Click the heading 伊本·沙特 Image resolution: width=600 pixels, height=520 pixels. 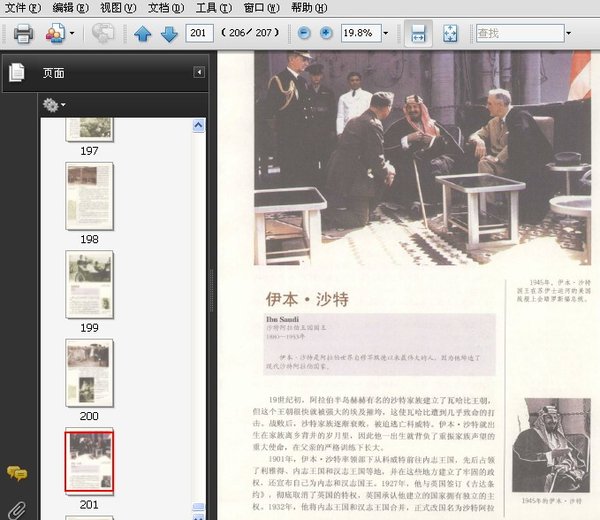pyautogui.click(x=307, y=299)
